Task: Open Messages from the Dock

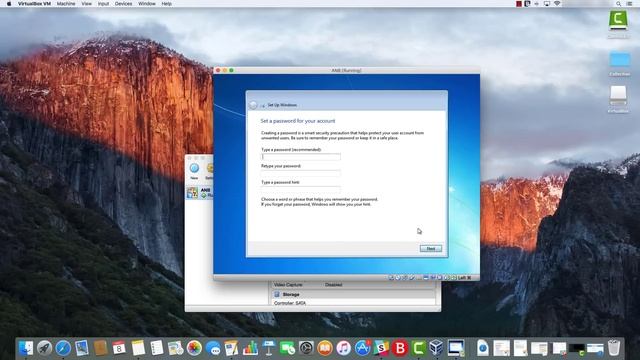Action: pyautogui.click(x=213, y=348)
